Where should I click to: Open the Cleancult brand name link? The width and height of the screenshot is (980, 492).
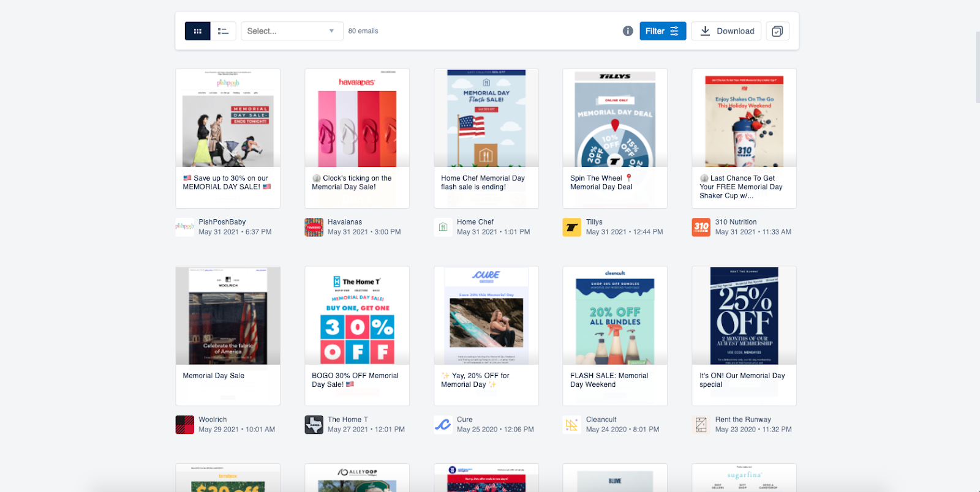[x=601, y=420]
